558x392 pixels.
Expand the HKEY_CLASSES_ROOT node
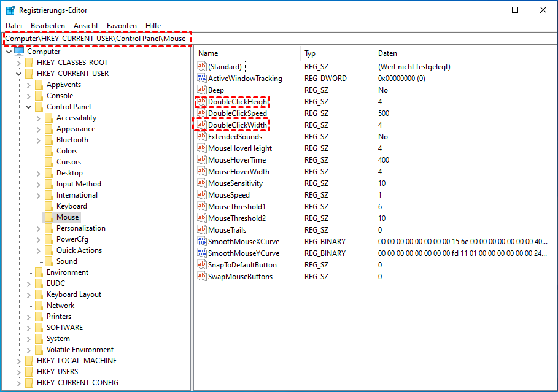tap(19, 63)
